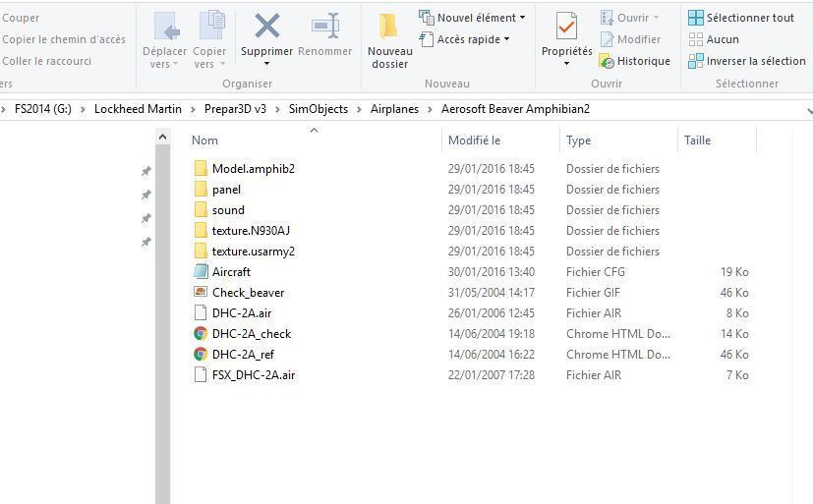This screenshot has height=504, width=813.
Task: Select the DHC-2A_ref file name
Action: click(243, 355)
